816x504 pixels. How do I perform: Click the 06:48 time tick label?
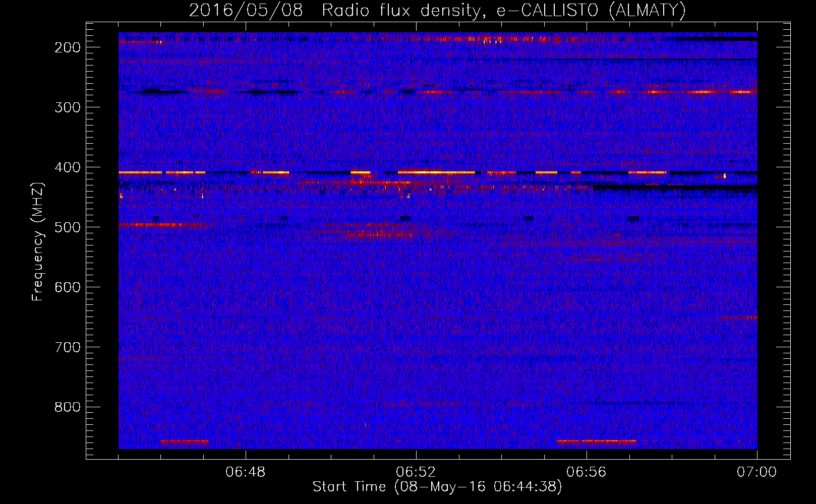tap(246, 472)
